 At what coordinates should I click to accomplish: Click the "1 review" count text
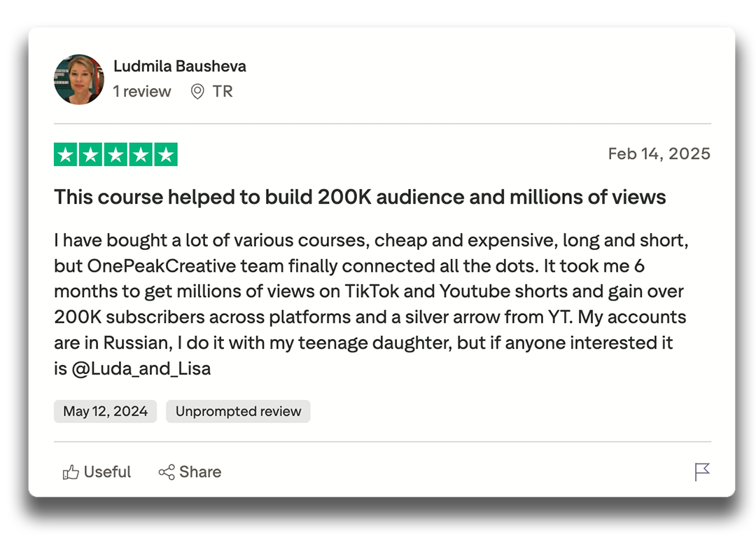[x=142, y=92]
